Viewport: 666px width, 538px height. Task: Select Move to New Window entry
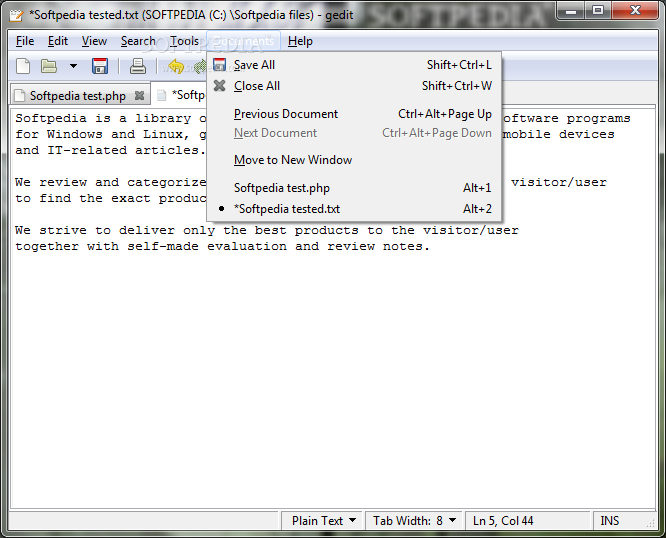click(354, 160)
